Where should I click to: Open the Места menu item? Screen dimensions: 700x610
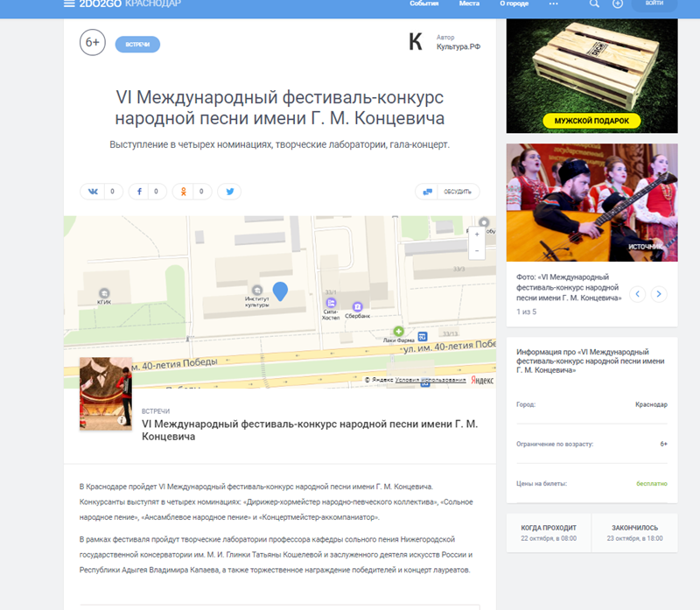[x=469, y=4]
